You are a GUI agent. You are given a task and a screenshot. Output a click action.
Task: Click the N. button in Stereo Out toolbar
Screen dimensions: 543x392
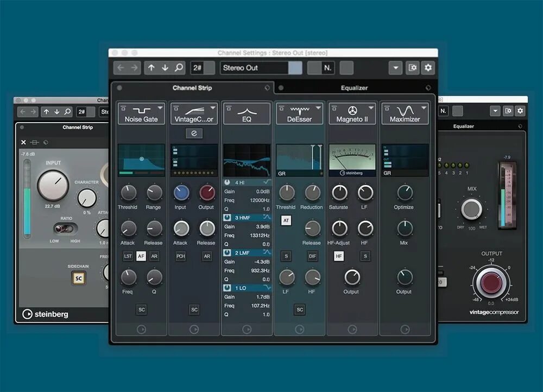(x=327, y=68)
